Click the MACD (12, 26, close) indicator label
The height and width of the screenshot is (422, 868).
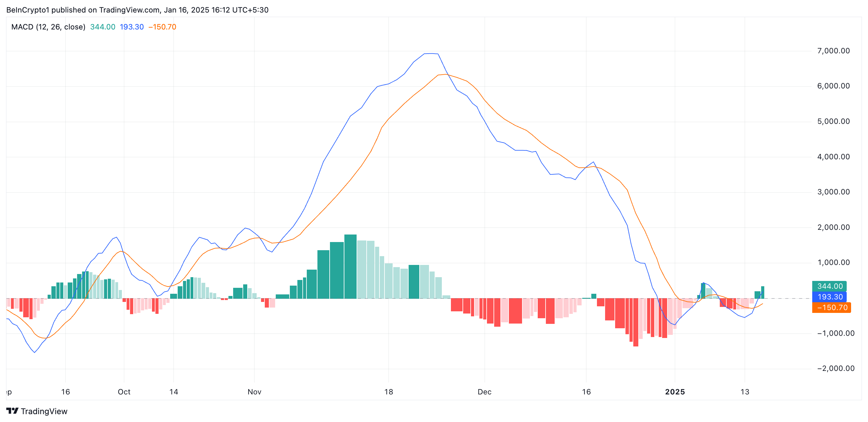click(48, 27)
